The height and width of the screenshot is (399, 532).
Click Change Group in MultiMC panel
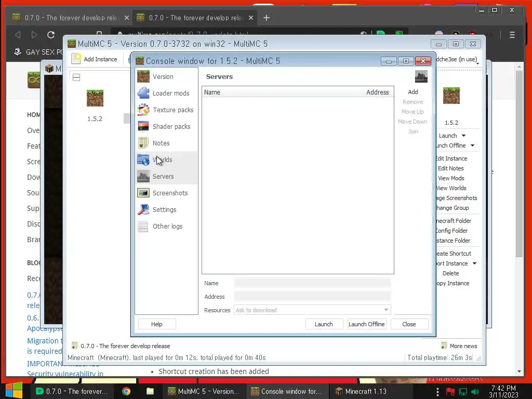point(453,208)
